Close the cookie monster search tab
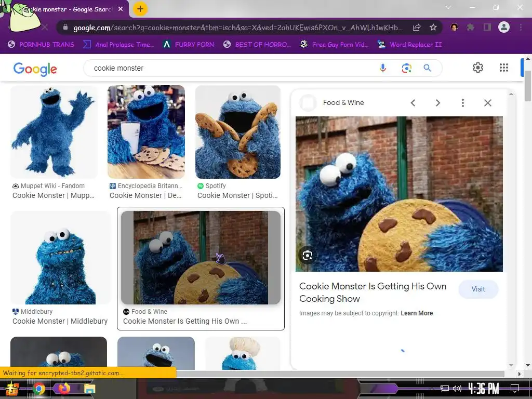The width and height of the screenshot is (532, 399). pyautogui.click(x=121, y=9)
